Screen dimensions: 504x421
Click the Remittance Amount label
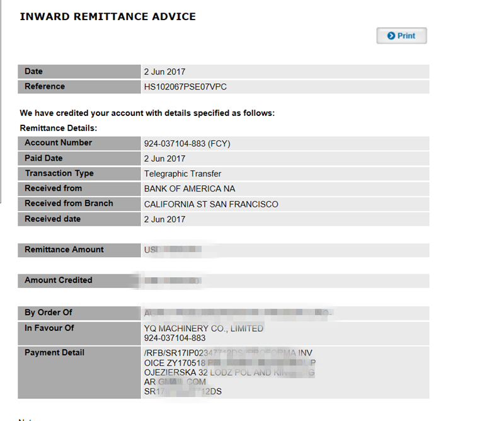click(x=64, y=250)
